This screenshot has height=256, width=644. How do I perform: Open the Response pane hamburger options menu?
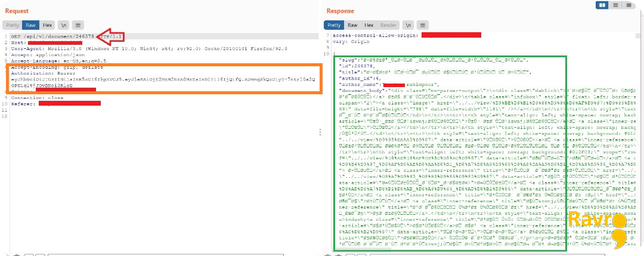point(423,25)
